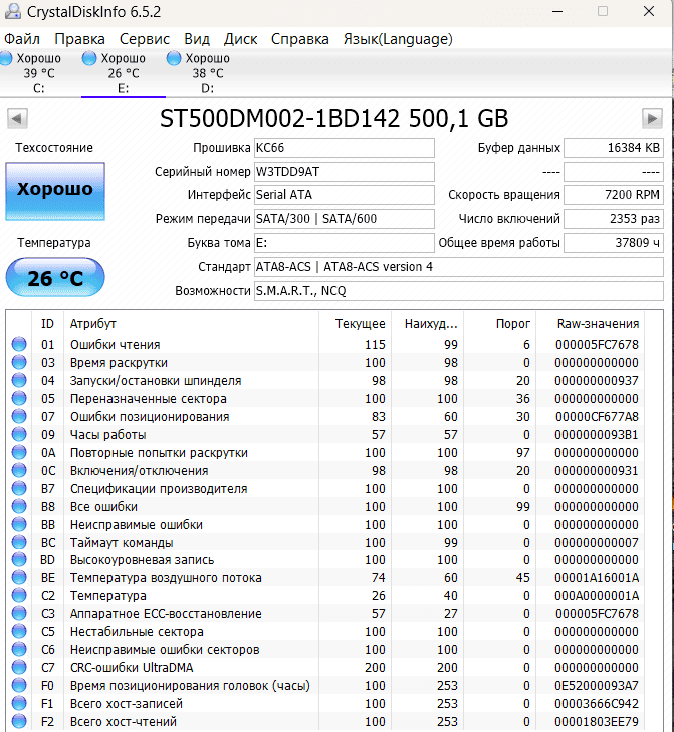Open the Справка menu
Viewport: 674px width, 732px height.
click(x=300, y=39)
